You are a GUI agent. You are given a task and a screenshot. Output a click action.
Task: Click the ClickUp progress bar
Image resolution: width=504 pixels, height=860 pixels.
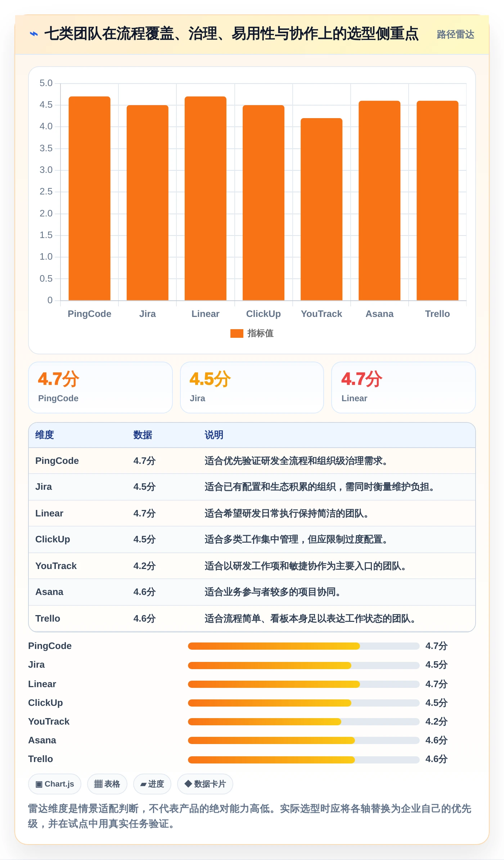(x=303, y=703)
